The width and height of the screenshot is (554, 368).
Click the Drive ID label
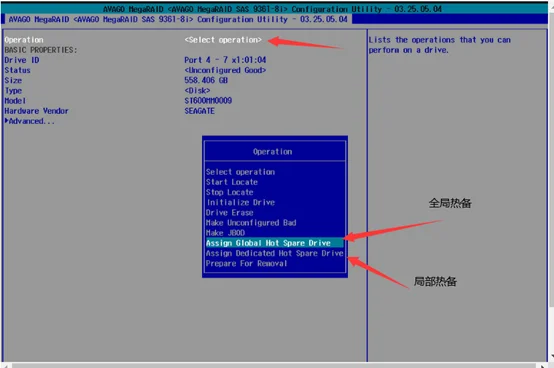pyautogui.click(x=22, y=60)
